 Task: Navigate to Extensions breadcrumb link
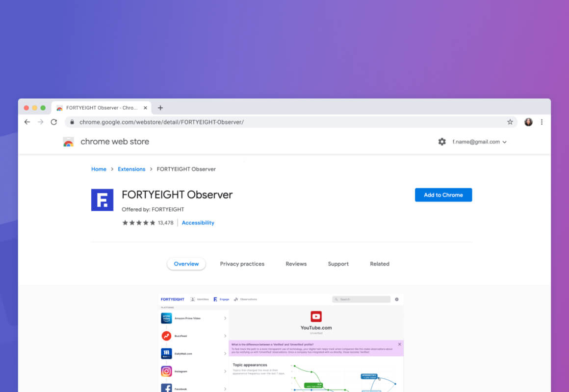[x=131, y=169]
